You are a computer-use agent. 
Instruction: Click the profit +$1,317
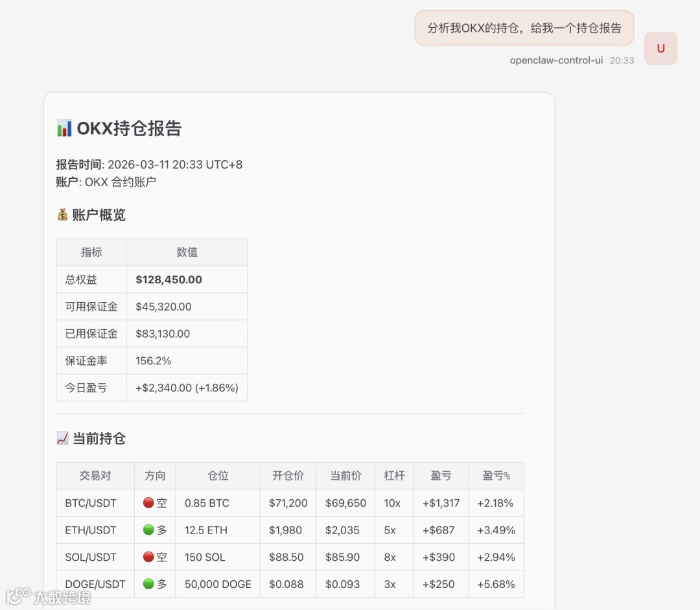click(x=441, y=503)
